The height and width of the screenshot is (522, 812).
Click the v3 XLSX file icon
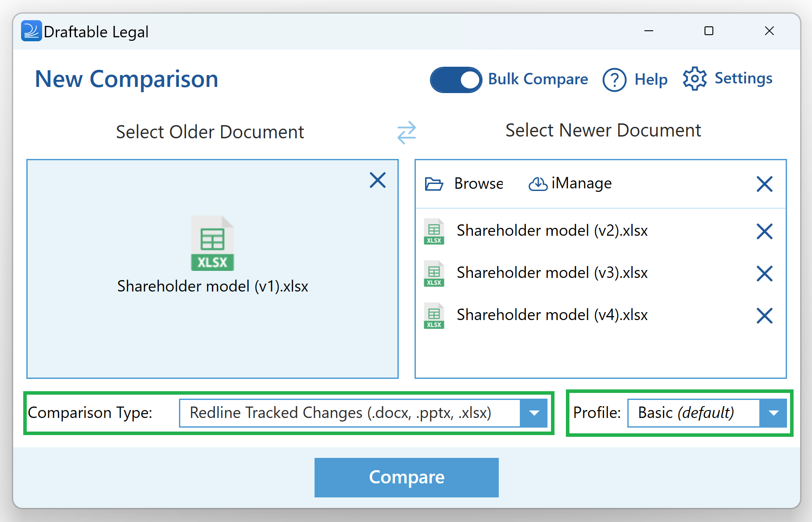[x=434, y=274]
